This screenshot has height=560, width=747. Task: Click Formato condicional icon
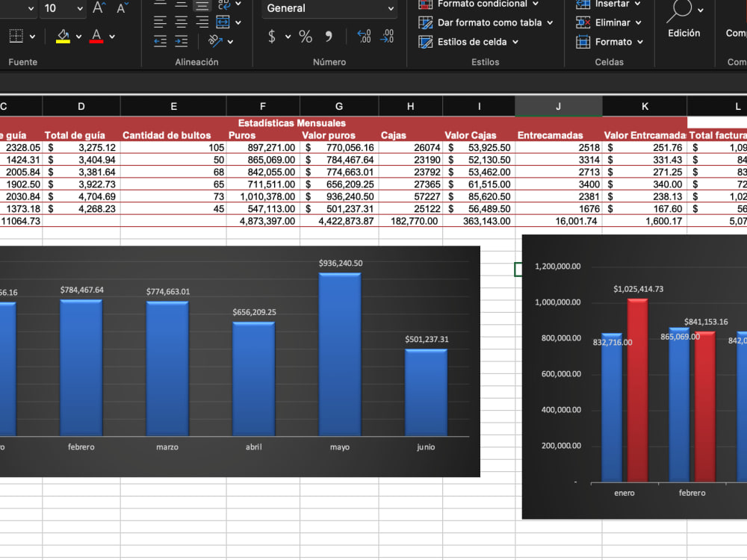426,4
